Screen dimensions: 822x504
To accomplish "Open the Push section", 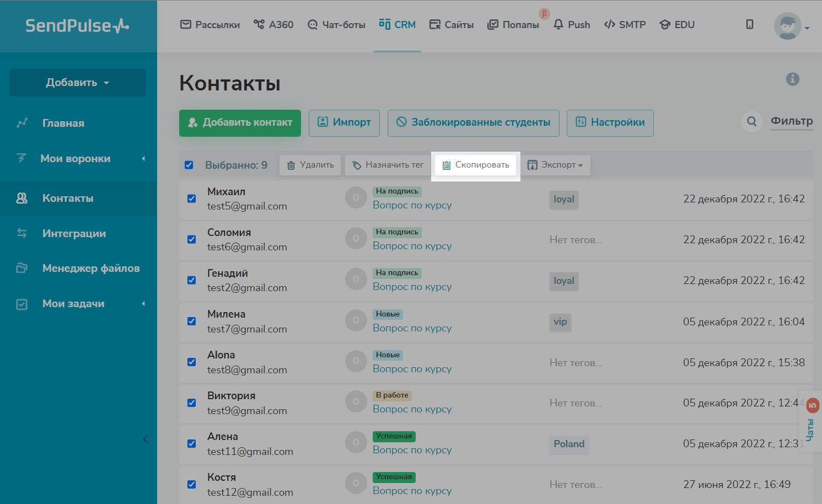I will click(x=572, y=25).
